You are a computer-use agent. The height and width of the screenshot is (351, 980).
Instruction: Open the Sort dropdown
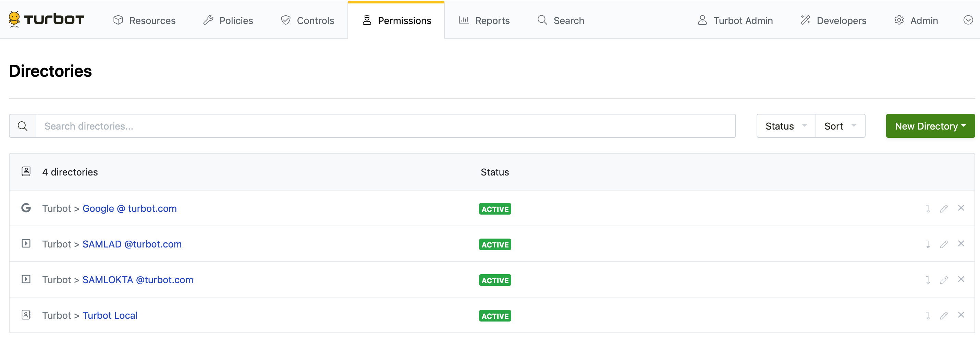coord(841,126)
